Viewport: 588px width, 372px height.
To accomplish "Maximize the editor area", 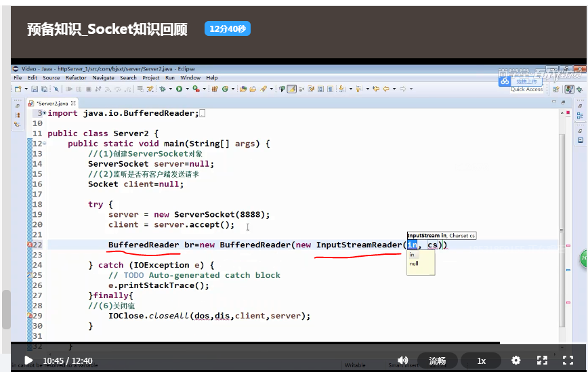I will coord(563,102).
